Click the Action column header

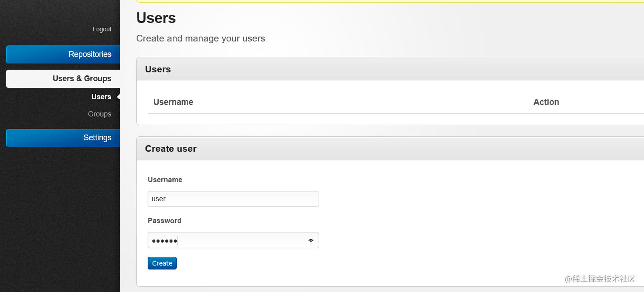click(x=546, y=102)
